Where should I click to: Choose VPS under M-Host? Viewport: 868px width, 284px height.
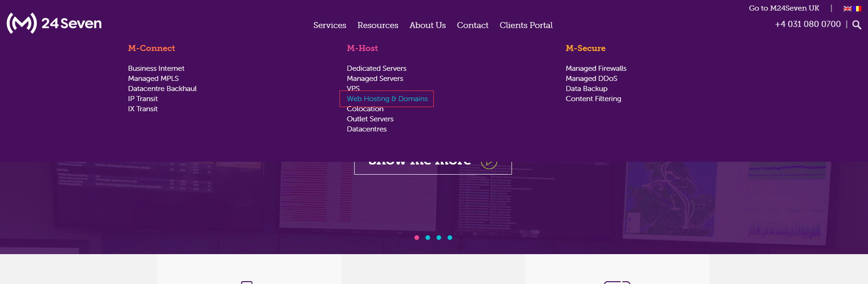353,88
